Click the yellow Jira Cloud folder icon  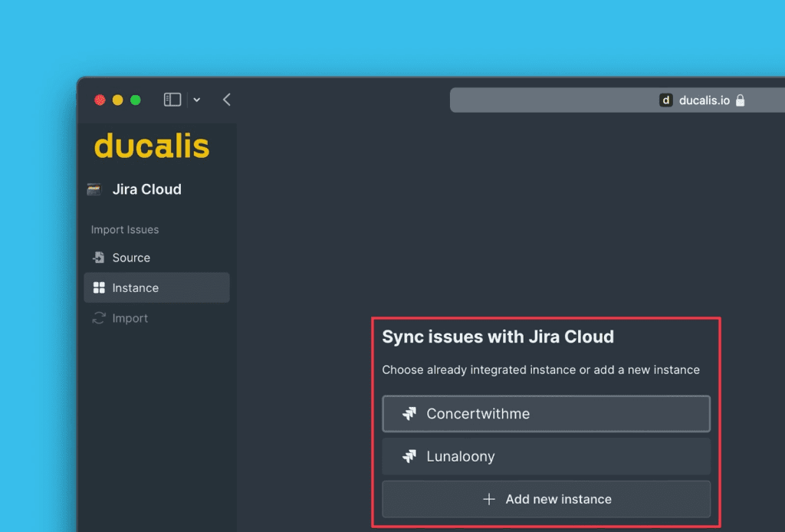pos(93,189)
